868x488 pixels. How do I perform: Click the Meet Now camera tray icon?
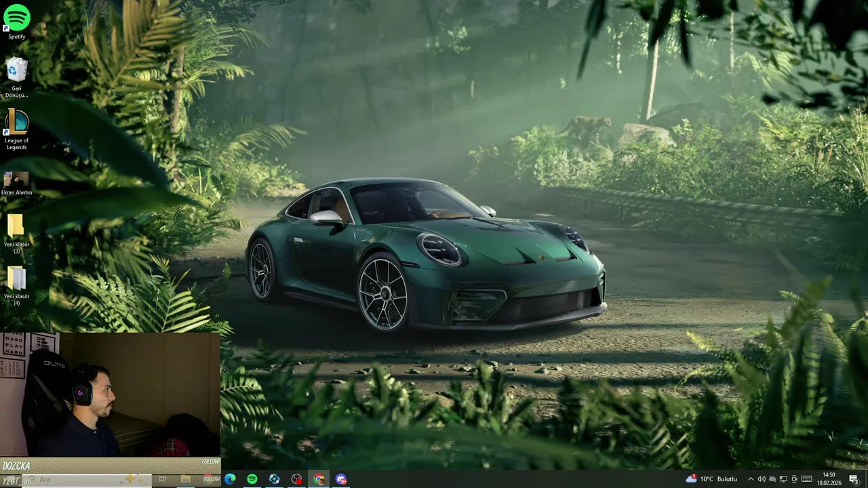[794, 479]
